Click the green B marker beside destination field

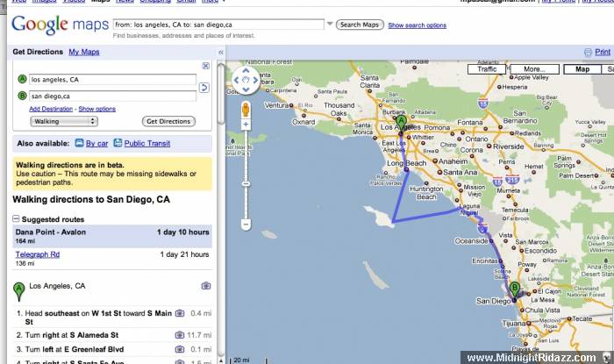(x=22, y=96)
